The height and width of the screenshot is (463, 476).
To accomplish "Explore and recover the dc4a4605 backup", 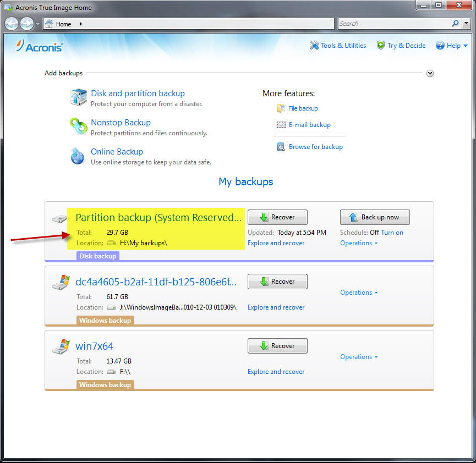I will coord(276,307).
